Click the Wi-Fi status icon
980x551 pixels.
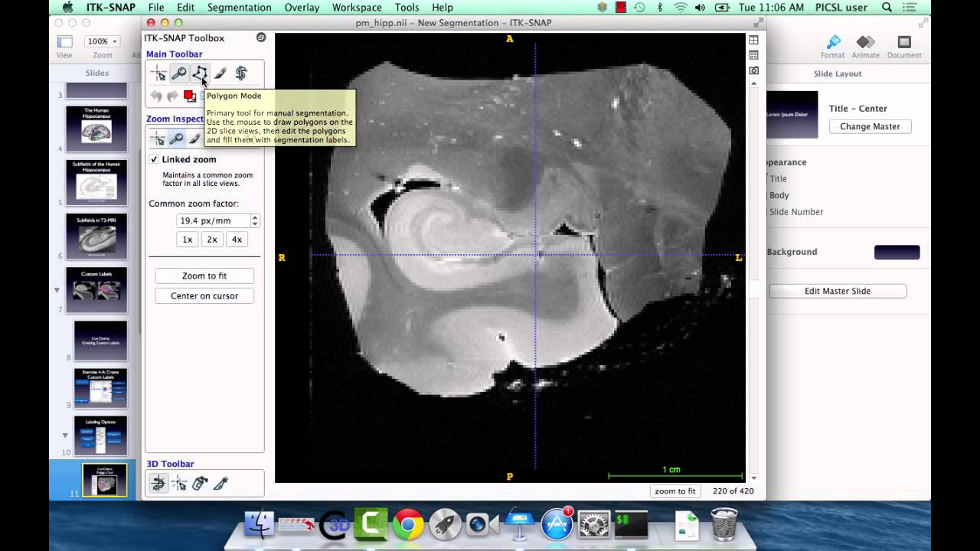click(681, 8)
